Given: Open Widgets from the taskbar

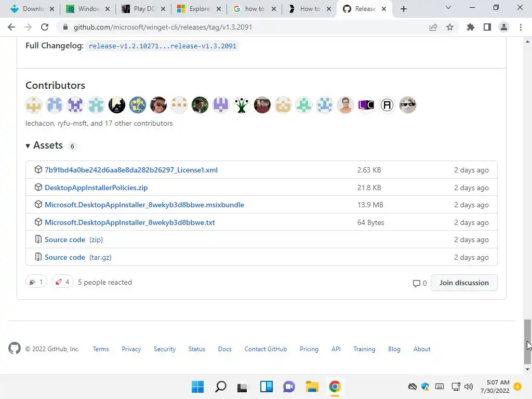Looking at the screenshot, I should (267, 387).
